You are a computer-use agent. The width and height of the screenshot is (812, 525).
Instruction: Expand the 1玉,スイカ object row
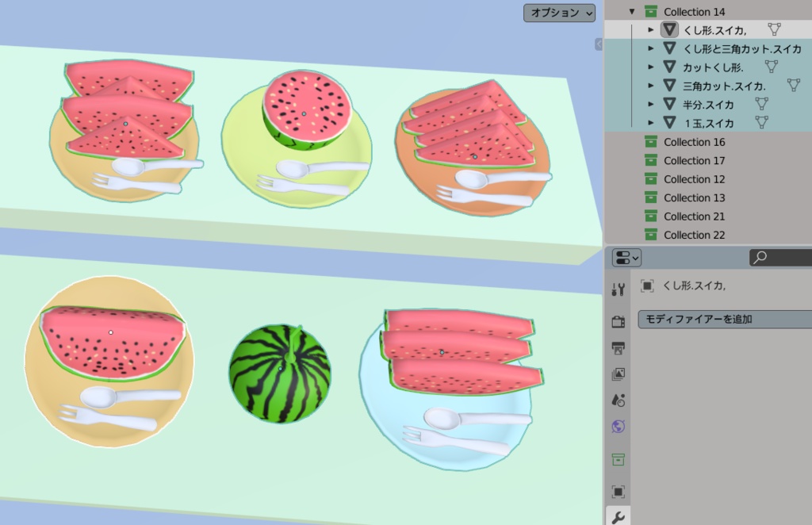651,123
